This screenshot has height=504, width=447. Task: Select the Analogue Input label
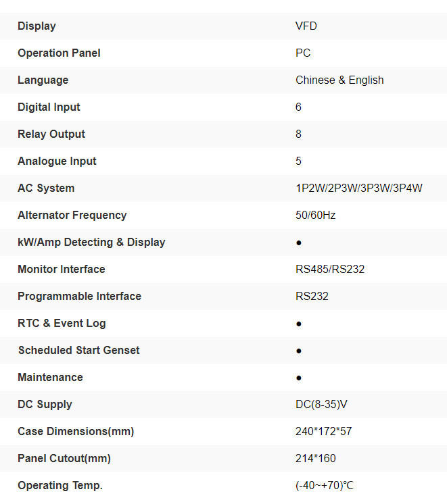[x=57, y=161]
